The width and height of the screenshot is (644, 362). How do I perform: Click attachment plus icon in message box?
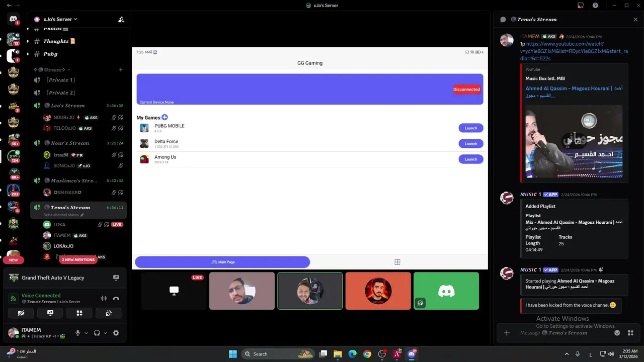[x=507, y=333]
